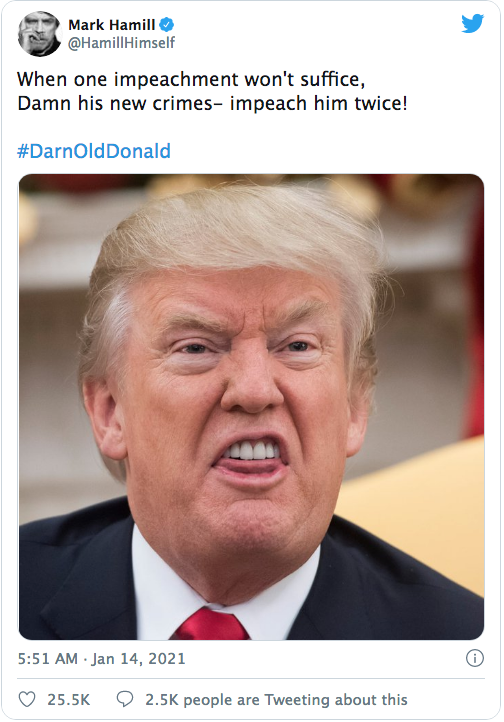
Task: Open the Mark Hamill display name
Action: (112, 24)
